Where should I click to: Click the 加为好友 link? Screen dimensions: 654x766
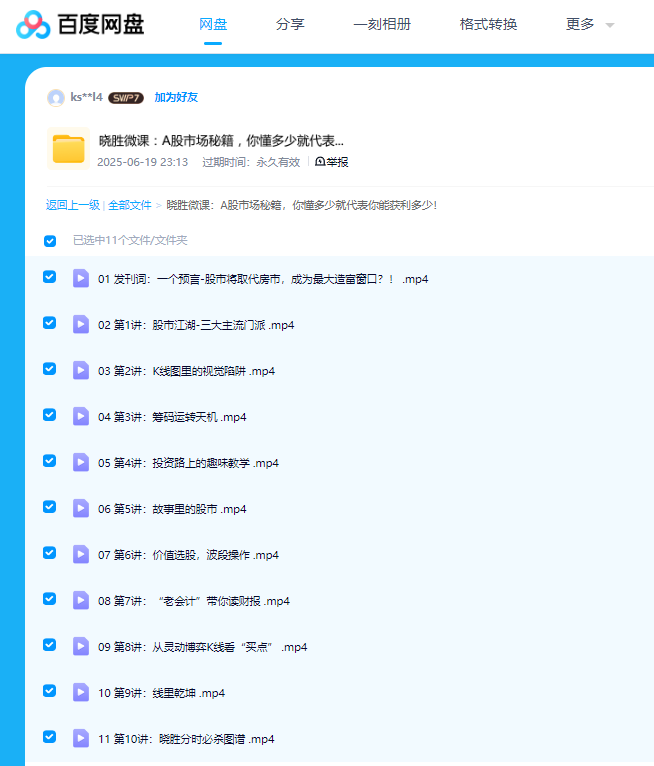(x=176, y=97)
